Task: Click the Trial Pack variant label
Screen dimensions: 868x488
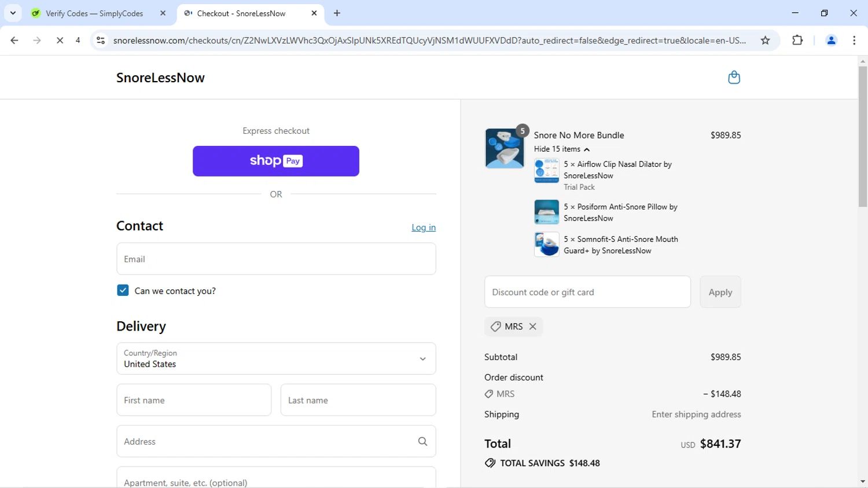Action: point(579,187)
